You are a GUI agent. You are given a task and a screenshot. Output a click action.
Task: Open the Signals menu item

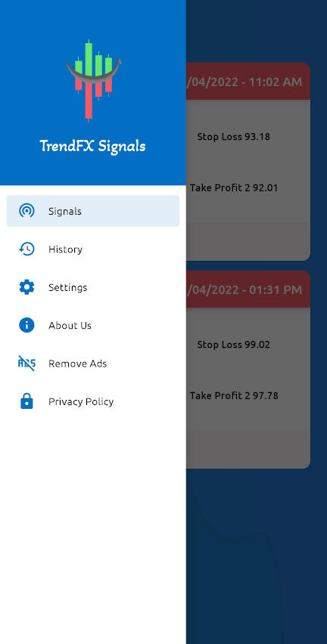tap(93, 211)
